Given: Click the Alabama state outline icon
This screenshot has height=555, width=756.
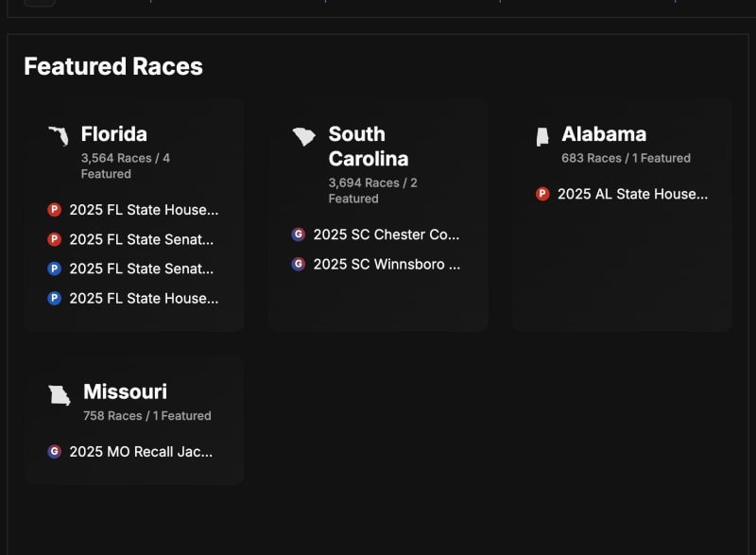Looking at the screenshot, I should tap(542, 136).
